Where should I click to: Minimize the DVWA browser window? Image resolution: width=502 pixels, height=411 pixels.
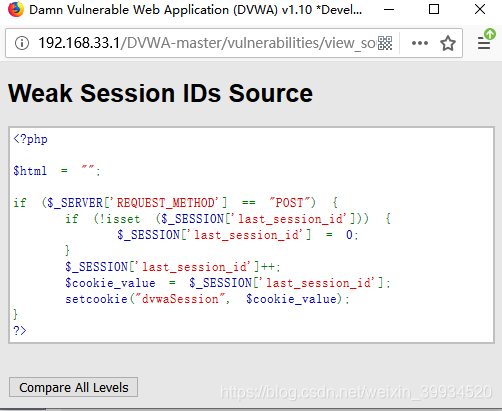[x=389, y=9]
